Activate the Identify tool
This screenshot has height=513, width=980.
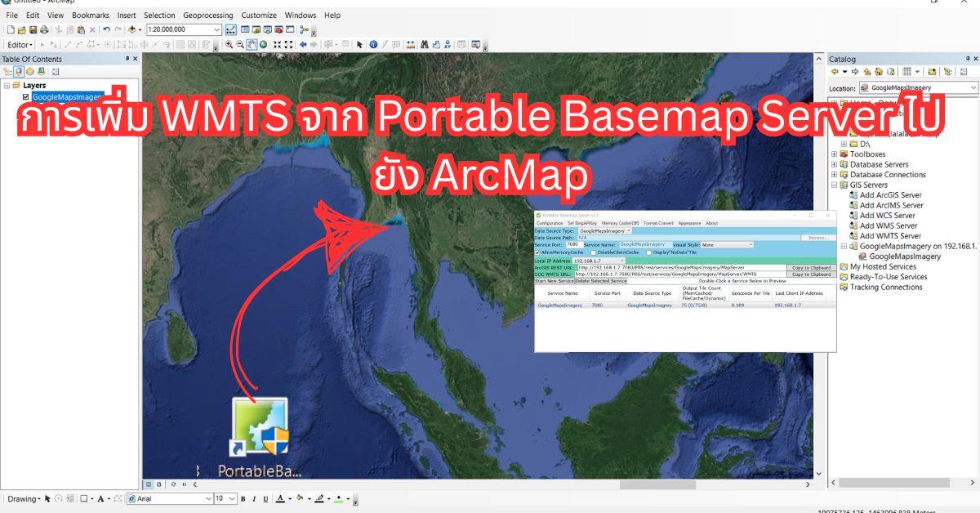pyautogui.click(x=373, y=44)
